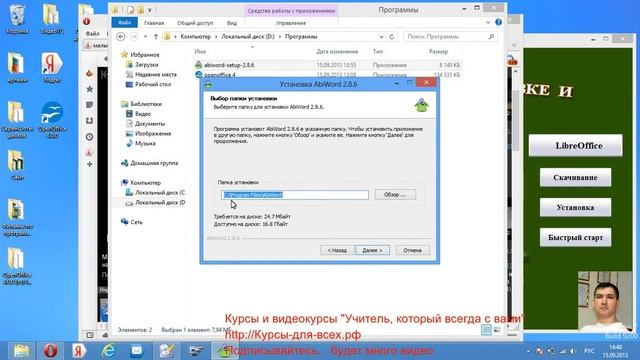Switch Explorer to details view icon
The height and width of the screenshot is (360, 640).
coord(486,329)
